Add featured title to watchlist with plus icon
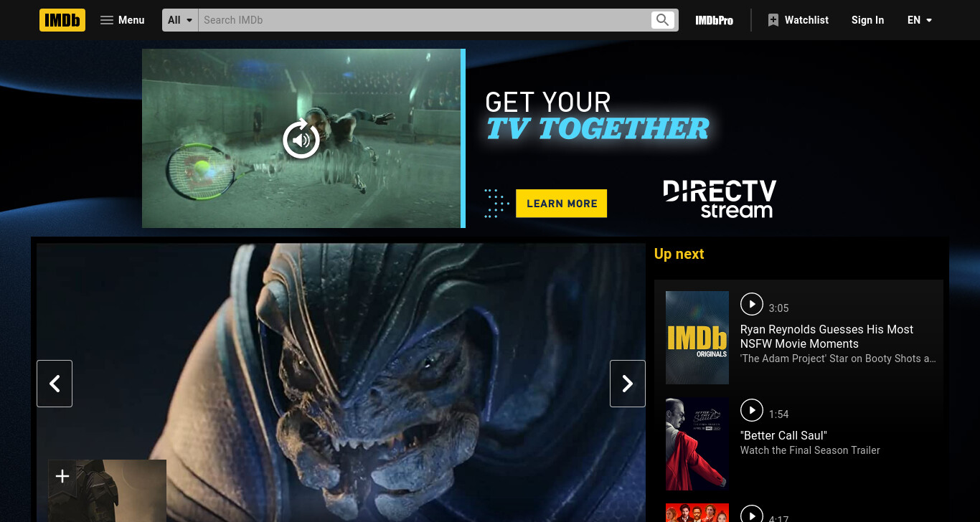The height and width of the screenshot is (522, 980). (62, 476)
